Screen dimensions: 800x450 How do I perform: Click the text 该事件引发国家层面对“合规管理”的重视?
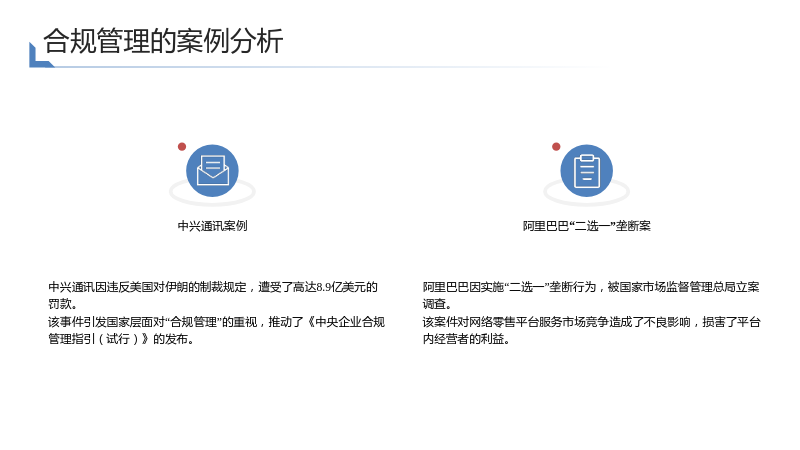(x=153, y=322)
